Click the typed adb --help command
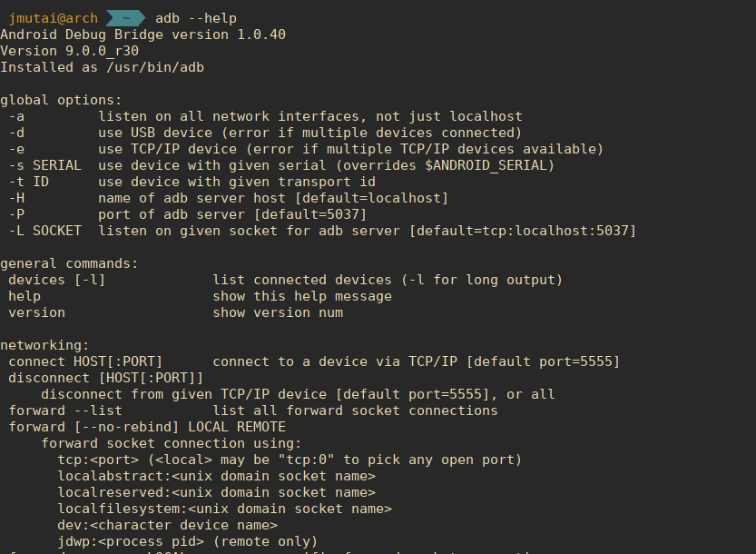Screen dimensions: 756x554 point(196,18)
